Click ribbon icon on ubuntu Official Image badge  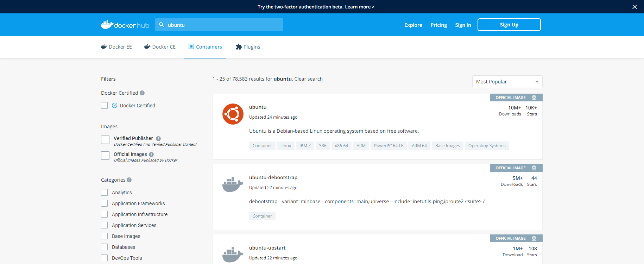[534, 98]
